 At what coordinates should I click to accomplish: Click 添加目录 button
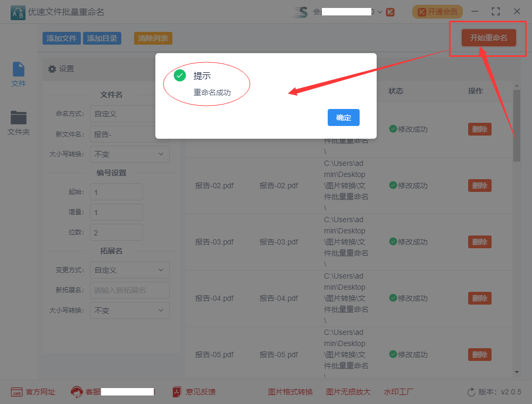[102, 38]
